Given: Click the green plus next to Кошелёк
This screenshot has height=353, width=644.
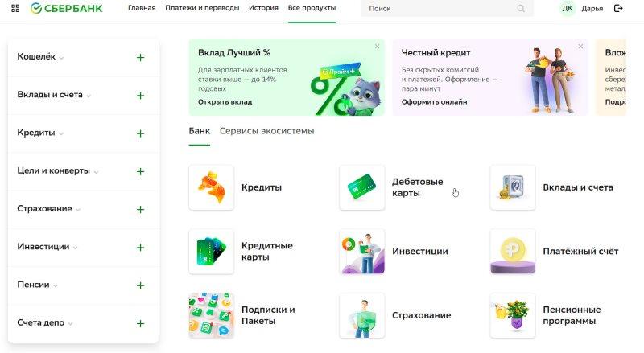Looking at the screenshot, I should tap(140, 57).
